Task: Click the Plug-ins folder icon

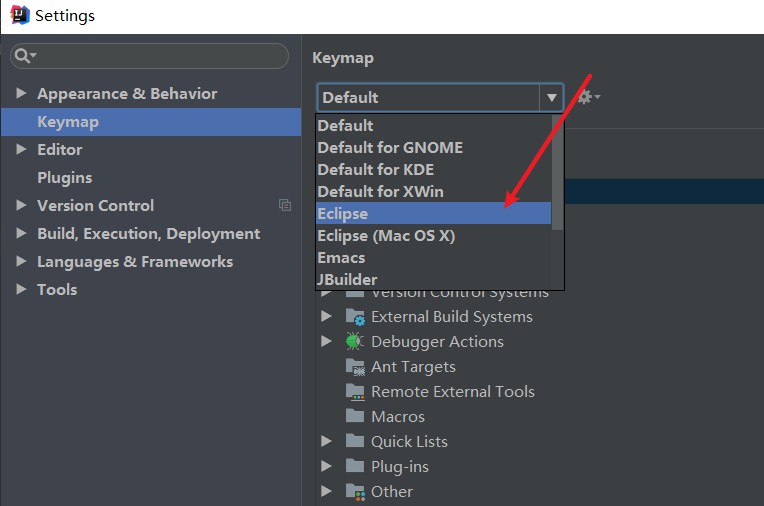Action: pyautogui.click(x=355, y=466)
